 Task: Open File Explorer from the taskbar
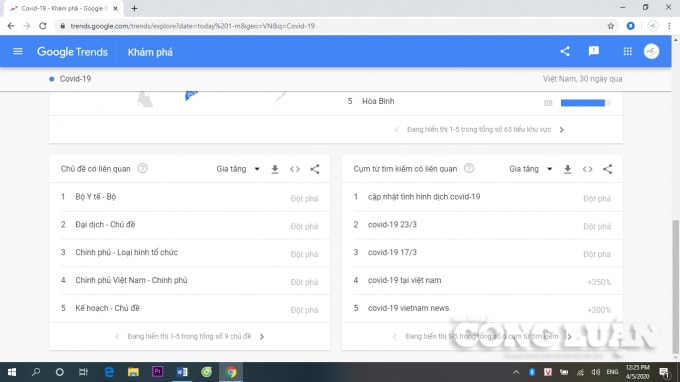pyautogui.click(x=133, y=372)
